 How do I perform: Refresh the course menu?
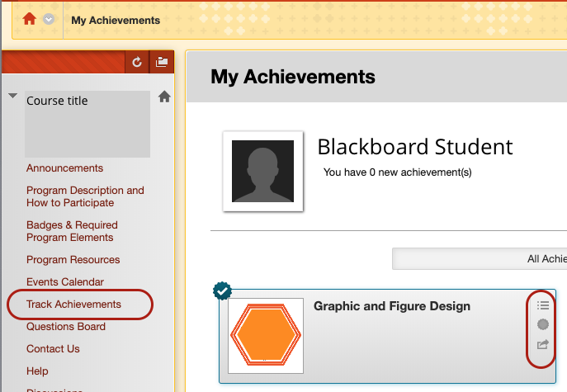click(137, 62)
